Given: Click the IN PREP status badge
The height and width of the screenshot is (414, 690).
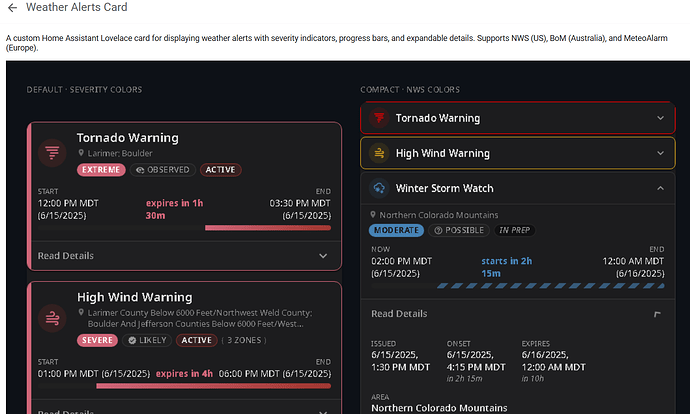Looking at the screenshot, I should coord(514,230).
